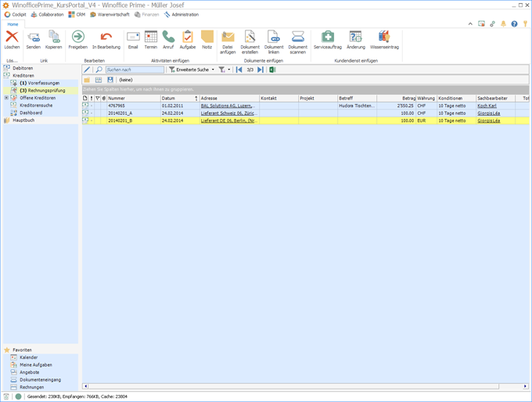Open the Cockpit menu
The width and height of the screenshot is (532, 402).
coord(15,15)
